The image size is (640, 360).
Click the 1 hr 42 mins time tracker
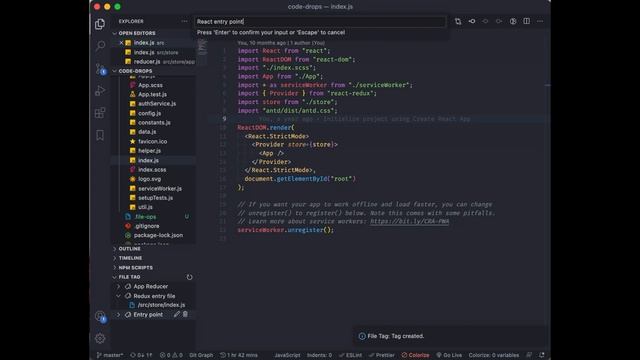[x=239, y=355]
